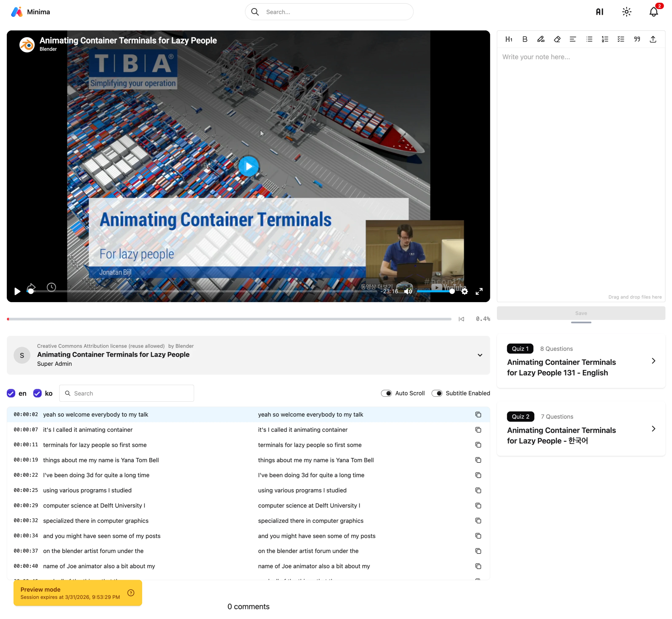Uncheck the ko language checkbox
The image size is (672, 619).
click(38, 393)
